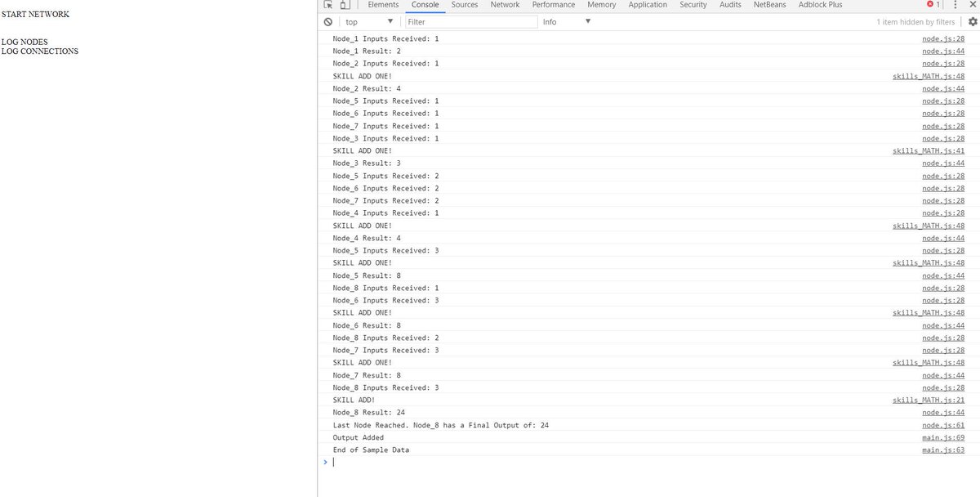Select the NetBeans tab
980x497 pixels.
770,5
